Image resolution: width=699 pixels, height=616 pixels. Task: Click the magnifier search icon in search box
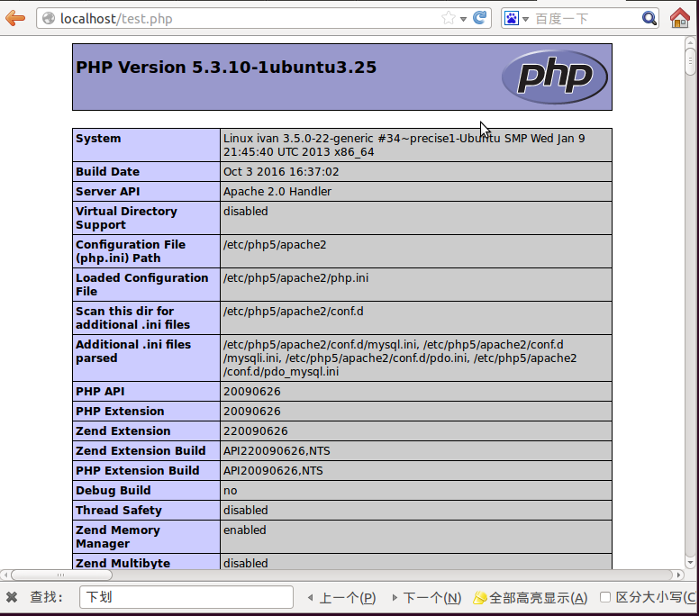coord(649,18)
